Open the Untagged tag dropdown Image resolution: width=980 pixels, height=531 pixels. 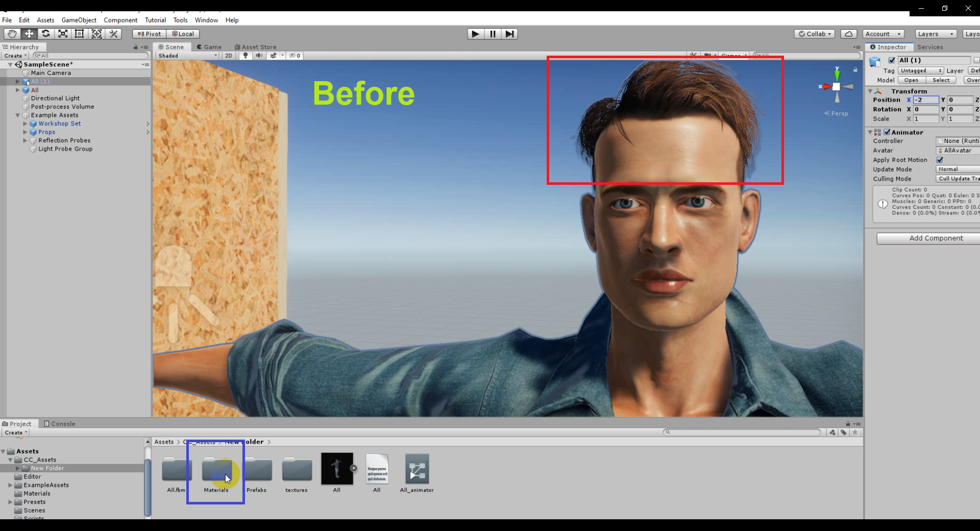click(921, 70)
